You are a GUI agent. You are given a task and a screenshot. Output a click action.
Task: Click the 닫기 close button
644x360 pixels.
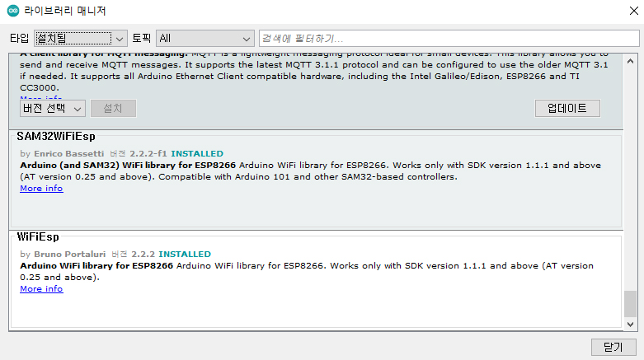tap(613, 348)
